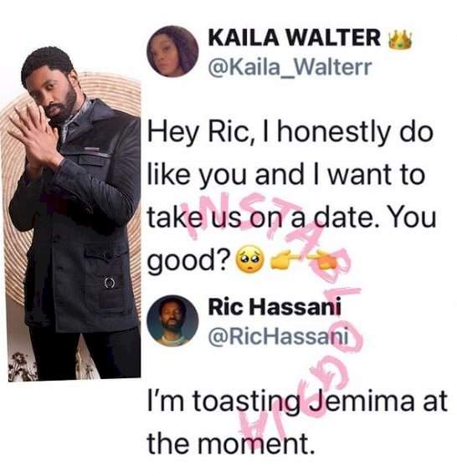Click the man's clasped hands in the photo
The image size is (457, 476).
33,136
